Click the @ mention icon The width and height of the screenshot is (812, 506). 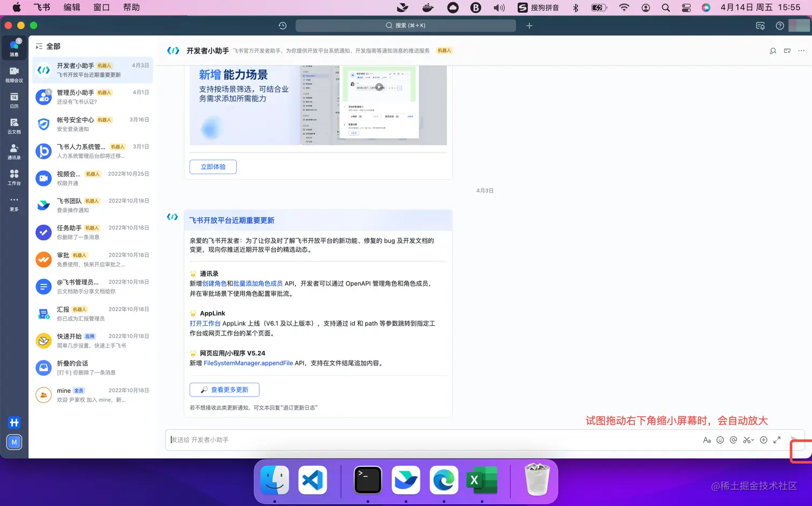click(x=733, y=440)
